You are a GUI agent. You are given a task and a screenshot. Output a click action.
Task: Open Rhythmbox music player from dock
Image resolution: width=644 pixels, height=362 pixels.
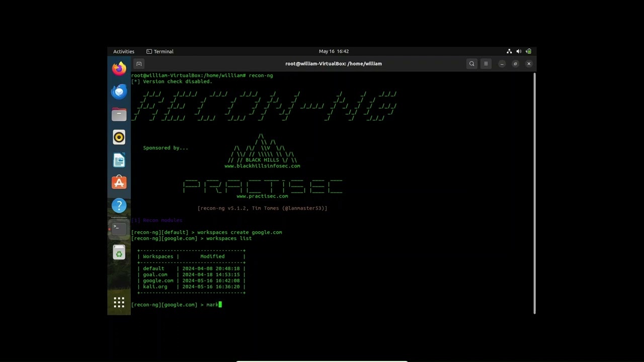119,137
